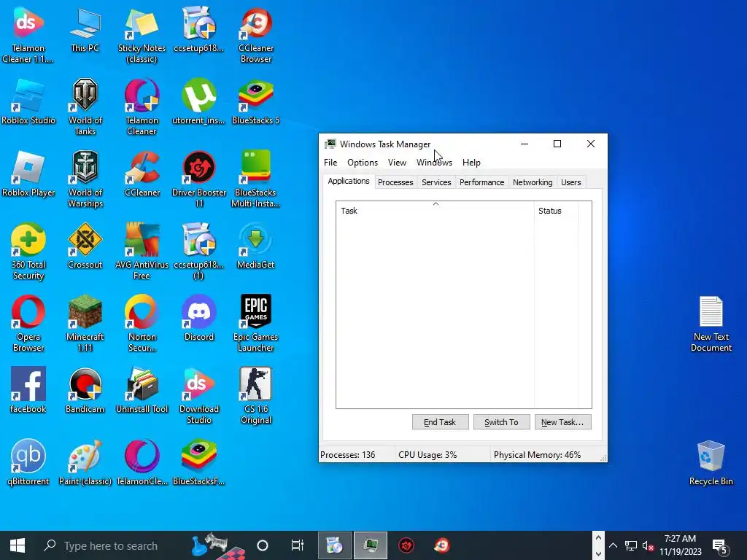Select Bandicam desktop icon
The image size is (747, 560).
pos(85,390)
